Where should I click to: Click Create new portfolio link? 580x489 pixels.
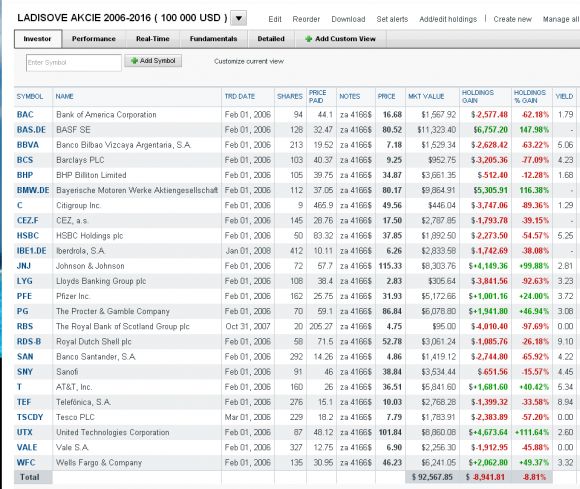click(512, 19)
